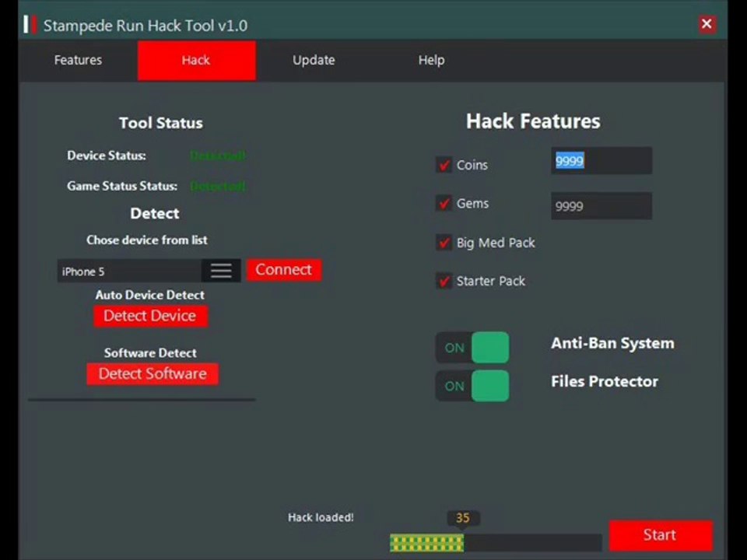Switch to the Update tab
The width and height of the screenshot is (747, 560).
point(314,60)
